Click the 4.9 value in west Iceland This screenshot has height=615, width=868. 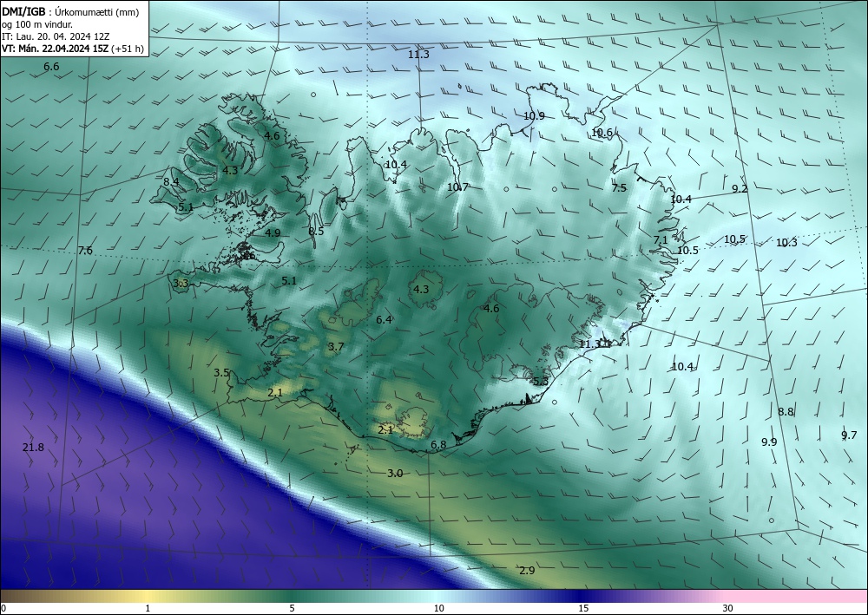click(x=273, y=232)
